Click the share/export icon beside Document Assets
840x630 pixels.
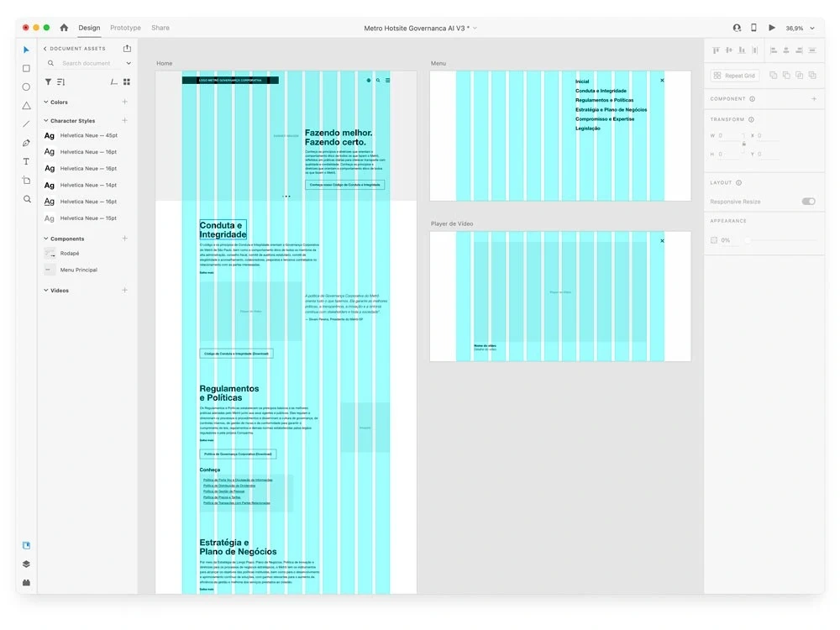click(127, 48)
